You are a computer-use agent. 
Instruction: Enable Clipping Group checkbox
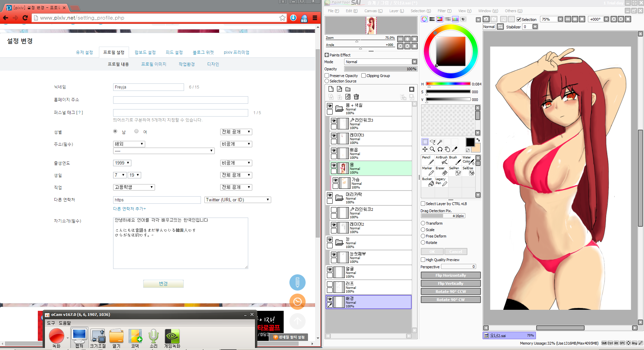[x=364, y=76]
